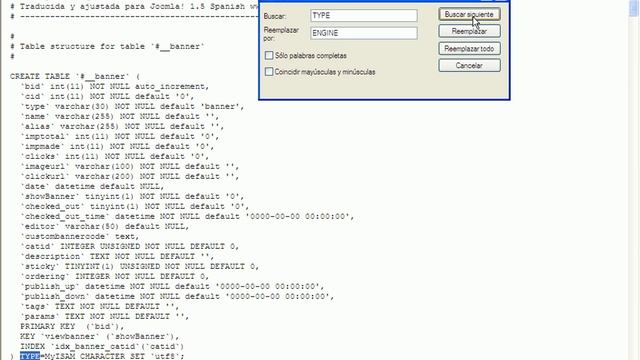
Task: Click the 'clickurl' varchar(200) line
Action: pyautogui.click(x=130, y=176)
